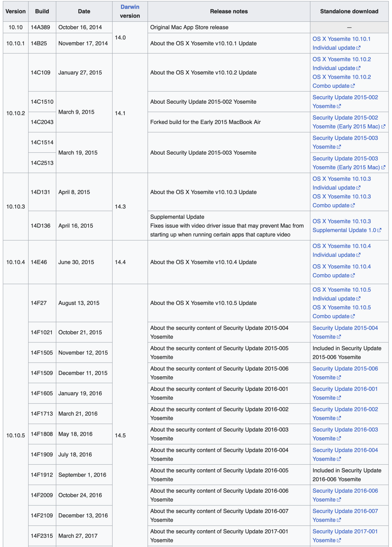Select build cell 14C109
The width and height of the screenshot is (392, 547).
click(x=42, y=72)
